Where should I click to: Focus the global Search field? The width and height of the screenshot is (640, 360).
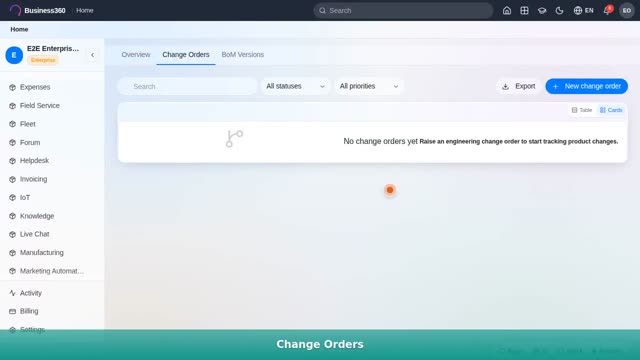tap(403, 11)
